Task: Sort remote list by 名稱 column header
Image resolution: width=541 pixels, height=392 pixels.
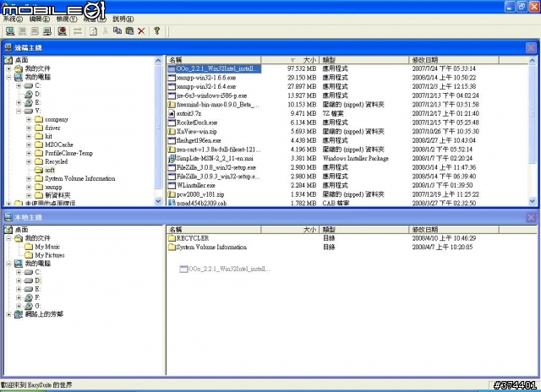Action: point(214,60)
